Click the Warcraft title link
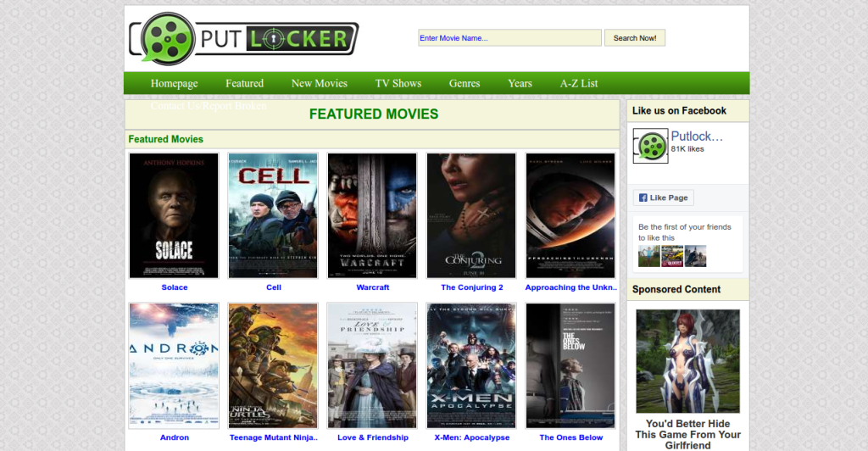Viewport: 868px width, 451px height. [x=373, y=287]
